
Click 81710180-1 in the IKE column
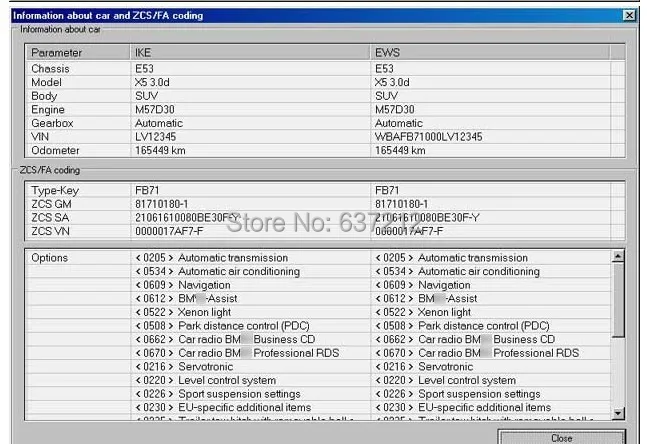(161, 204)
